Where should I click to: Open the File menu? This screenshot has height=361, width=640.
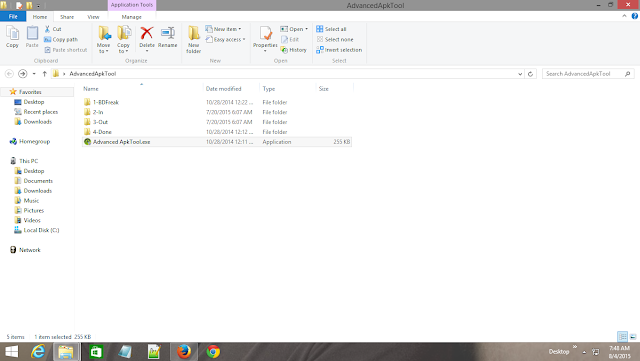[13, 16]
